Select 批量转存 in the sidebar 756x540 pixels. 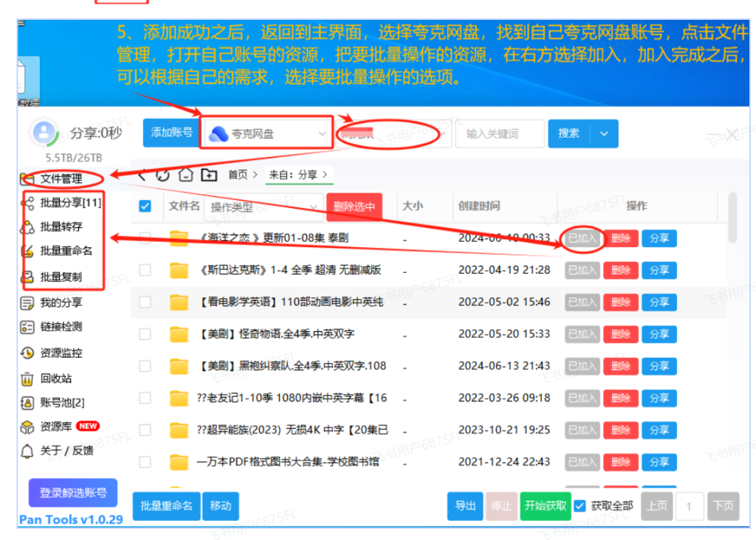pos(61,226)
